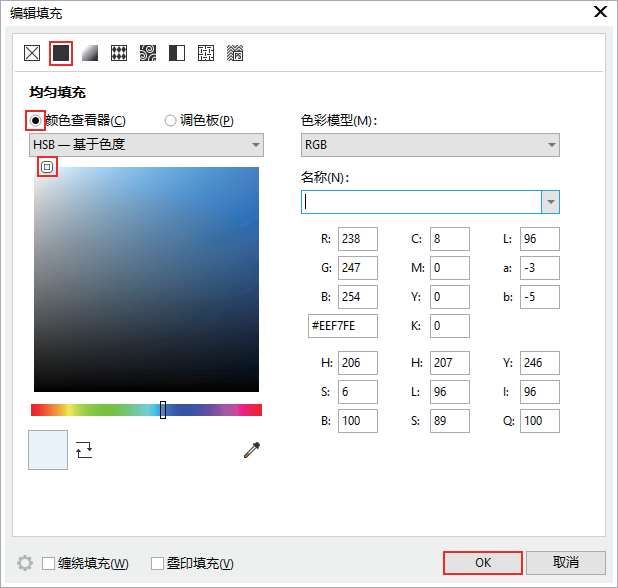Click the R value field 238
618x588 pixels.
tap(357, 239)
